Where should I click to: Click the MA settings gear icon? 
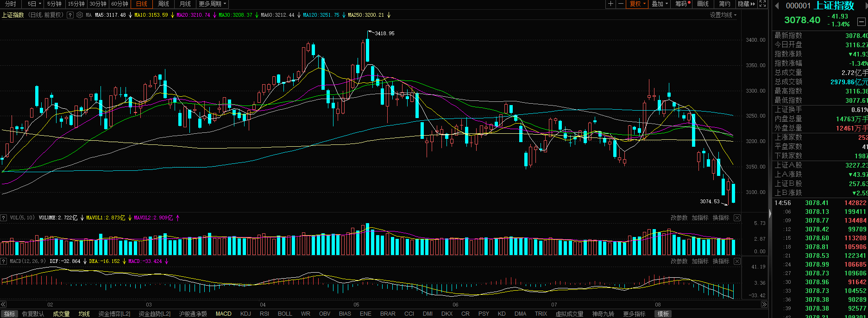(80, 15)
